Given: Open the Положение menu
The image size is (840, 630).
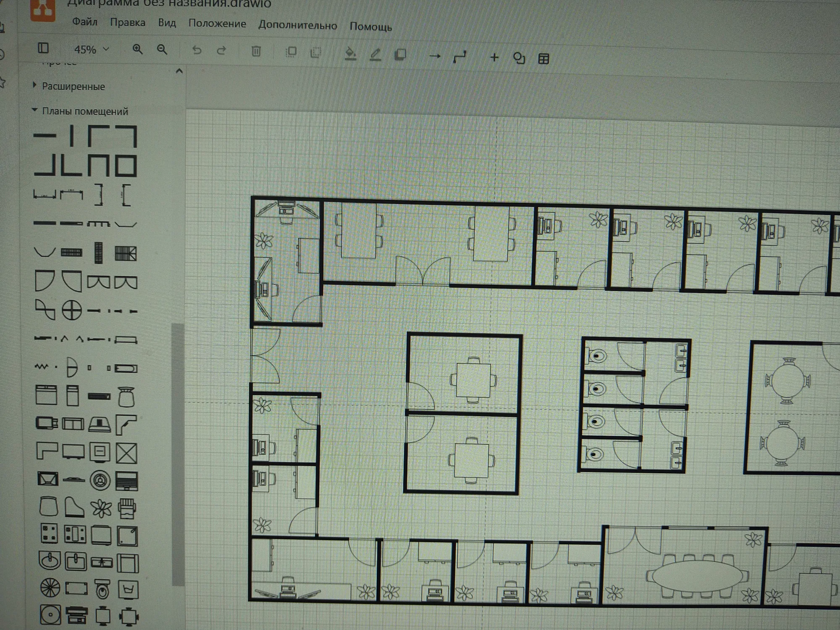Looking at the screenshot, I should pyautogui.click(x=217, y=24).
